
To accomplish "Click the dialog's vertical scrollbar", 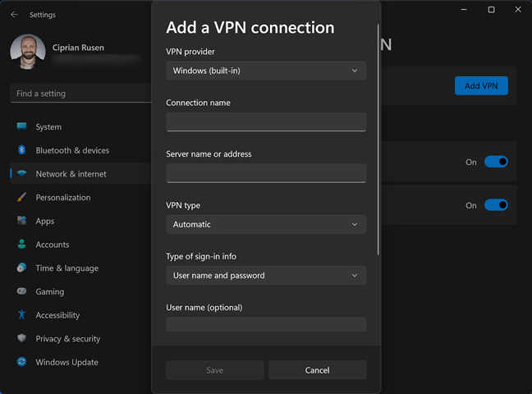I will coord(378,140).
